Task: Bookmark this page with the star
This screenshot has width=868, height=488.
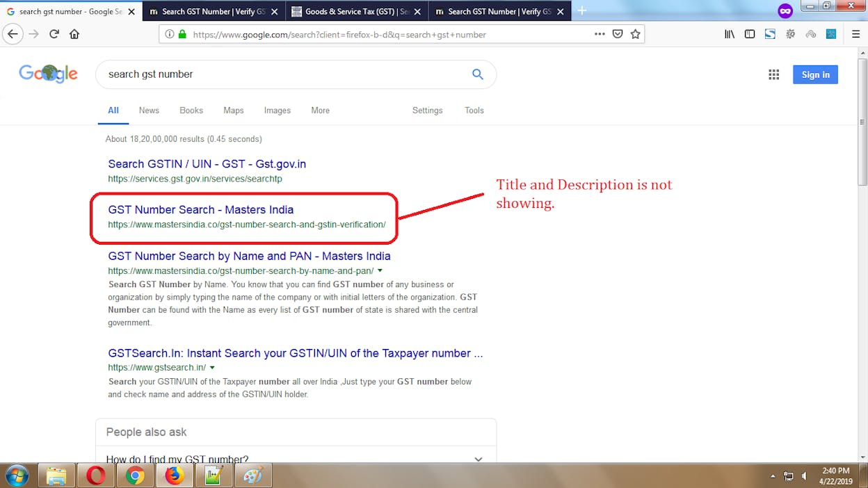Action: pos(635,34)
